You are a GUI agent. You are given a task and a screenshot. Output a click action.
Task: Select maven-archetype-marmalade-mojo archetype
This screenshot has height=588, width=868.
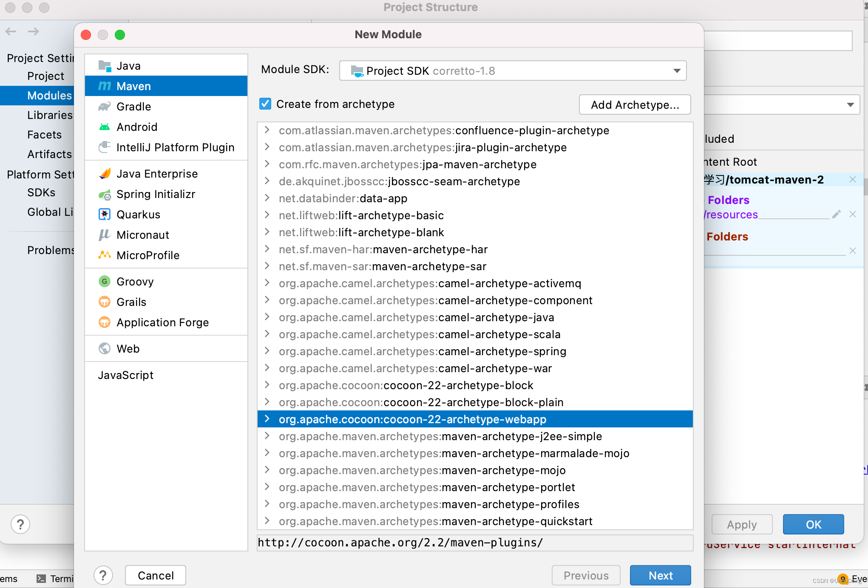pos(475,453)
